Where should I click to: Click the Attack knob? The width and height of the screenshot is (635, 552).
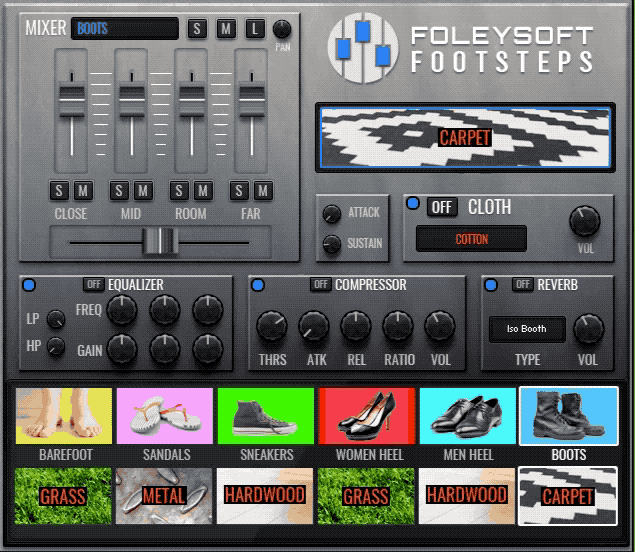[x=332, y=213]
